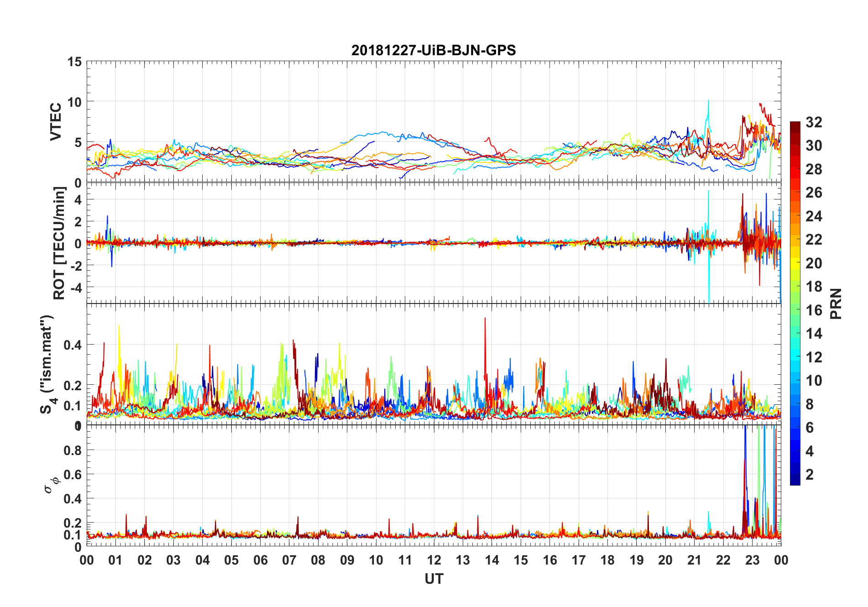The image size is (868, 607).
Task: Select the 18 tick on the PRN colorbar
Action: [x=814, y=286]
